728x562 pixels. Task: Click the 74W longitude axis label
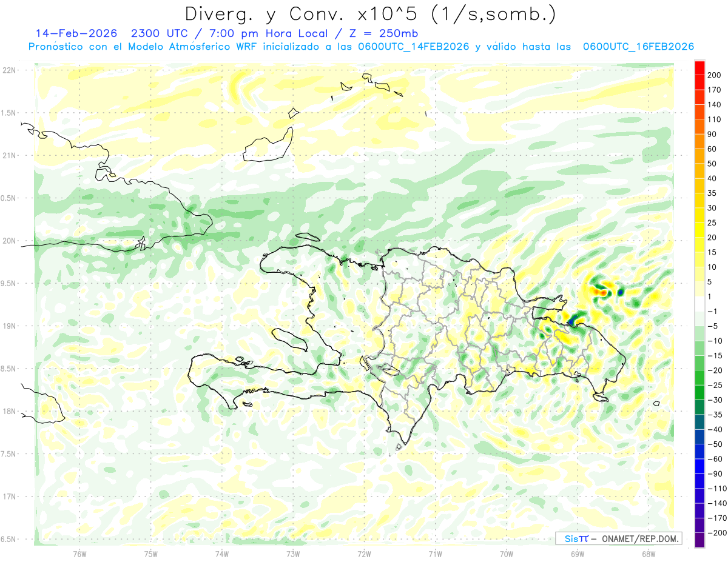click(x=221, y=554)
